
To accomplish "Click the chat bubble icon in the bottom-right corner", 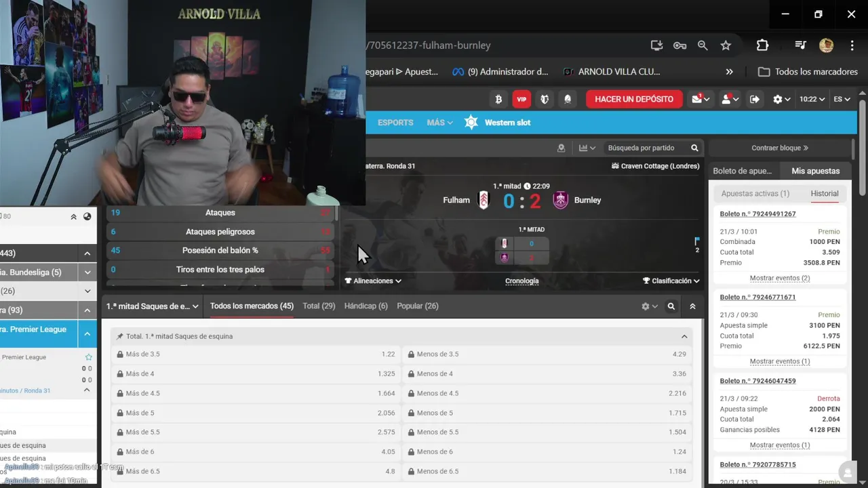I will pyautogui.click(x=846, y=472).
